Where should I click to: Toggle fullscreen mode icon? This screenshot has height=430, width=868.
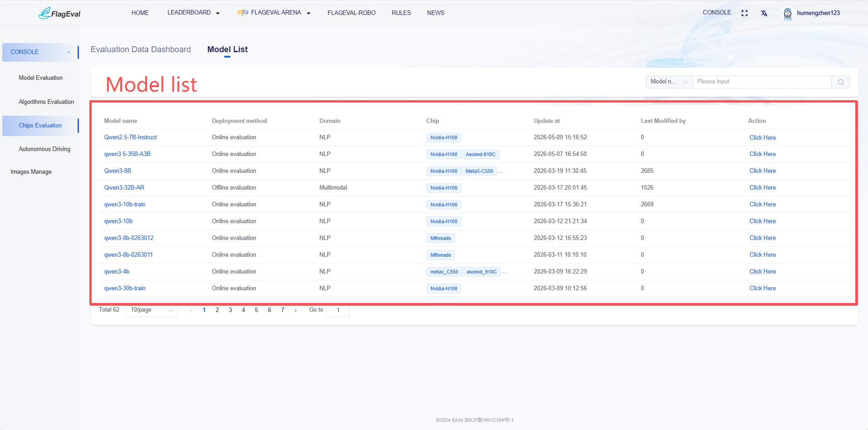click(745, 13)
